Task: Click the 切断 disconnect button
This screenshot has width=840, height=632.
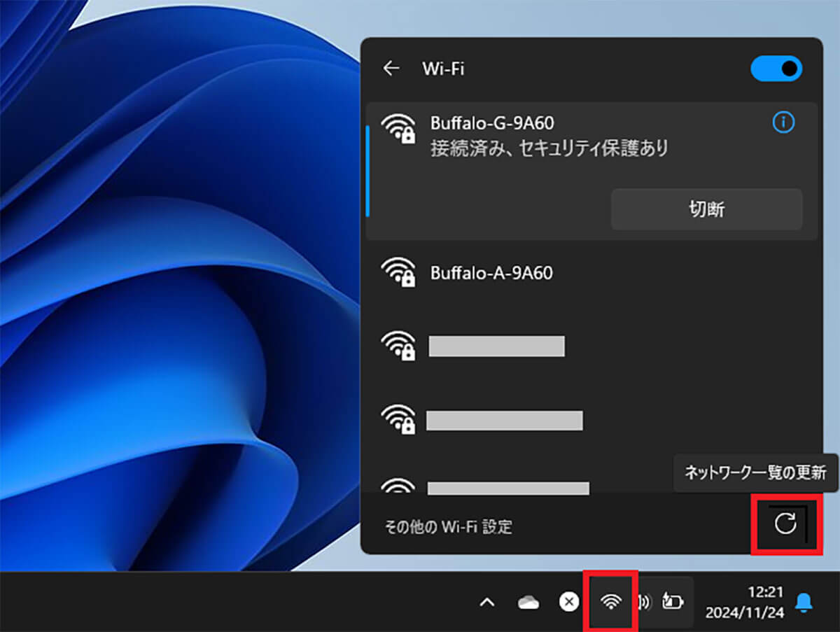Action: point(706,209)
